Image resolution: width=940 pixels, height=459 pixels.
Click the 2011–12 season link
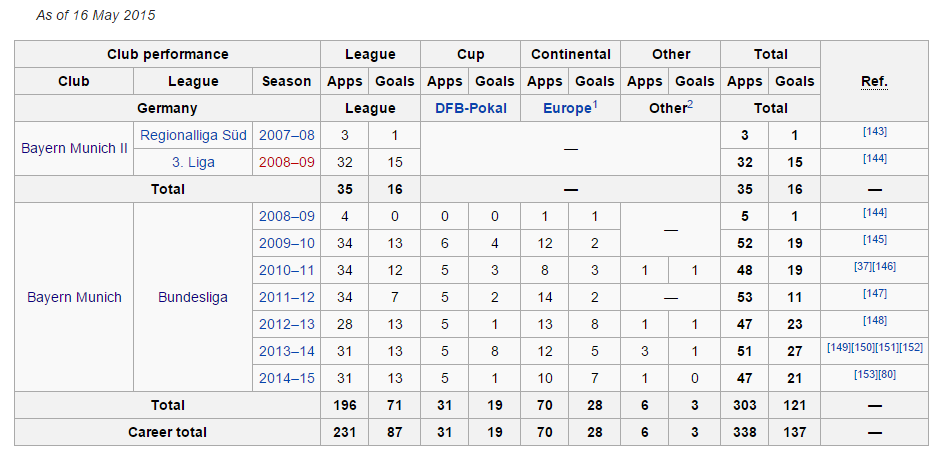[x=286, y=297]
